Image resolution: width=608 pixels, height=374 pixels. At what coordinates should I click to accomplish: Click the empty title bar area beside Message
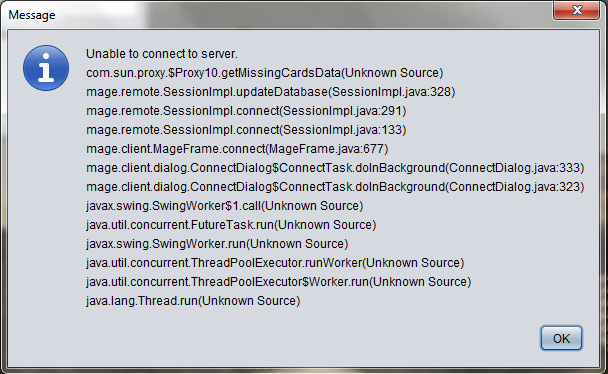point(302,15)
